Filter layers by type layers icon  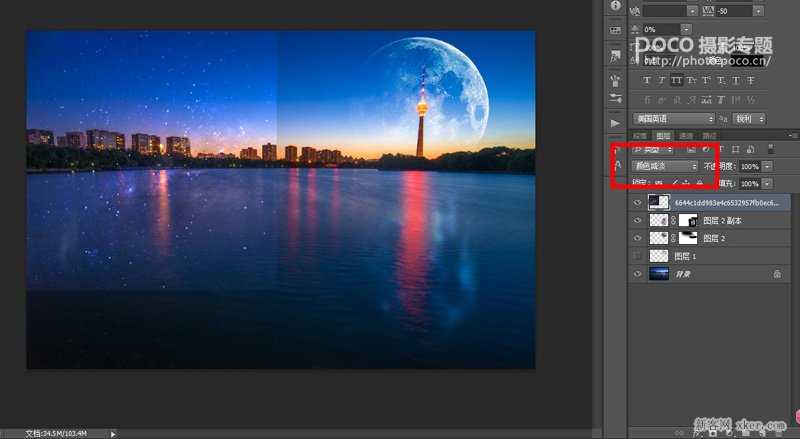point(721,150)
